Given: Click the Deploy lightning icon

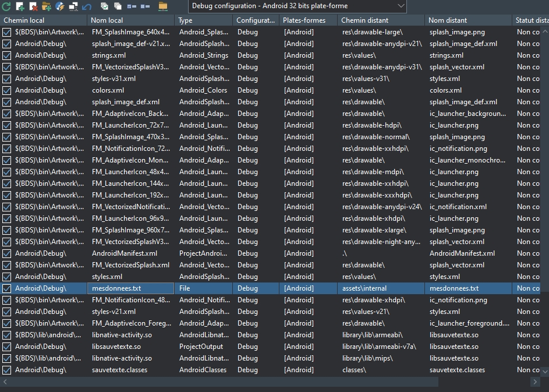Looking at the screenshot, I should click(x=60, y=6).
